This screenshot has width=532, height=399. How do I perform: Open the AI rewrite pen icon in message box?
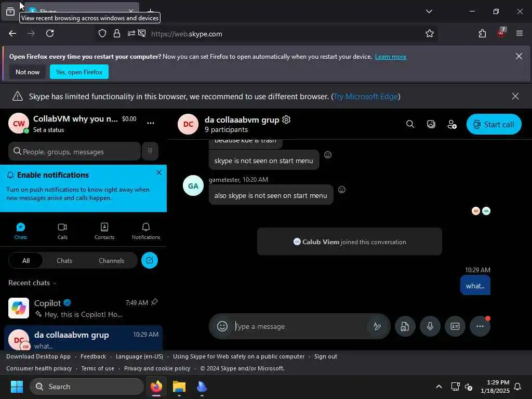click(377, 326)
